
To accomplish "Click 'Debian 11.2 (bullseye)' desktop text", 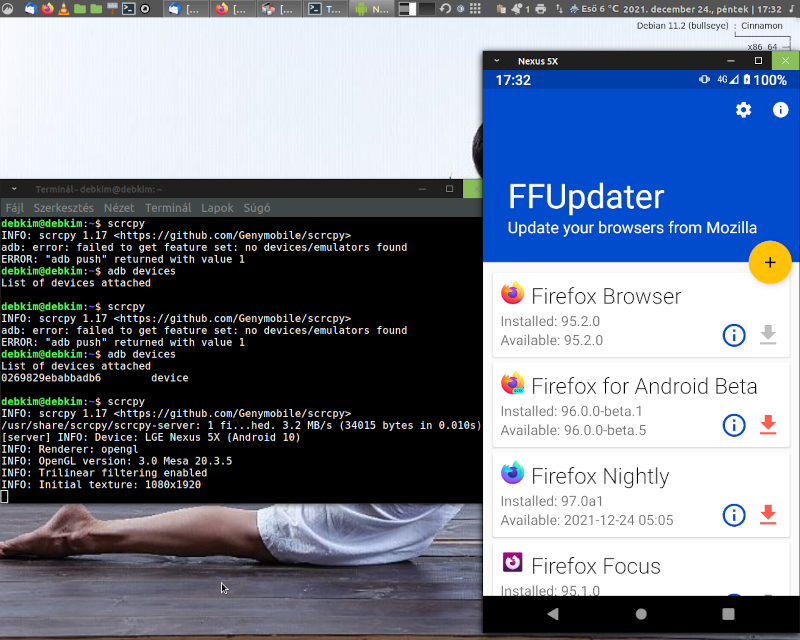I will coord(682,26).
